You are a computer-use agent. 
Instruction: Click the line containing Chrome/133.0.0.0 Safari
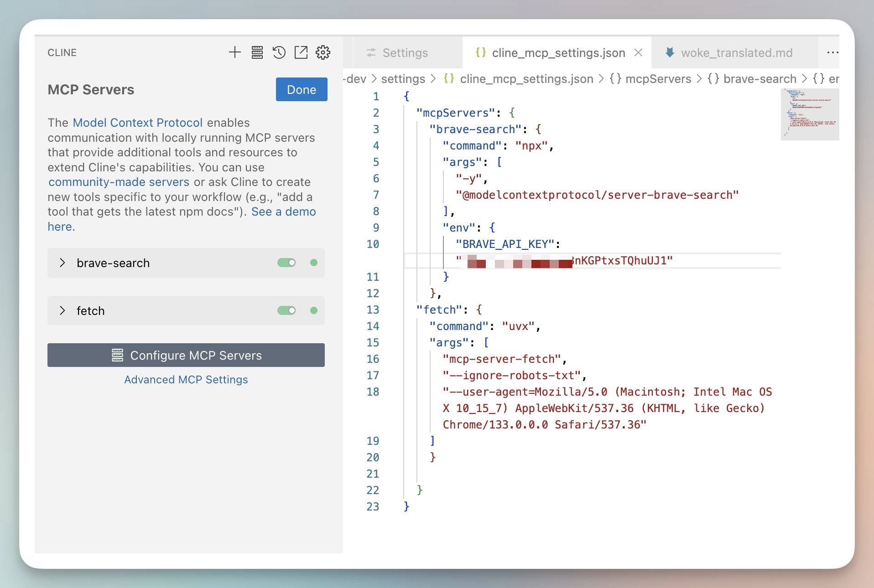pos(545,425)
